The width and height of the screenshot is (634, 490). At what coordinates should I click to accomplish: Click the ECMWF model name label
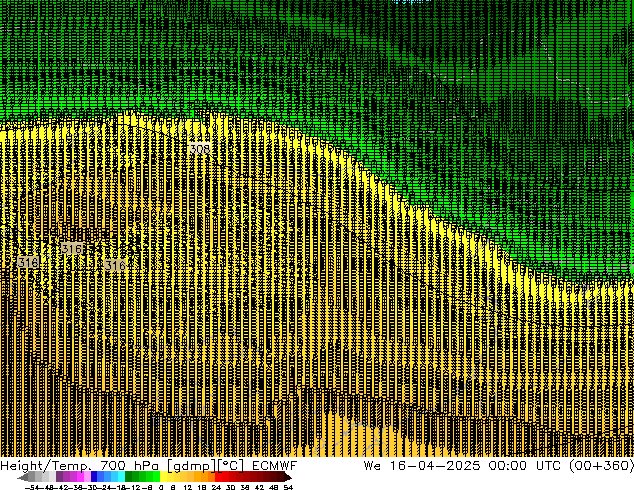(275, 465)
